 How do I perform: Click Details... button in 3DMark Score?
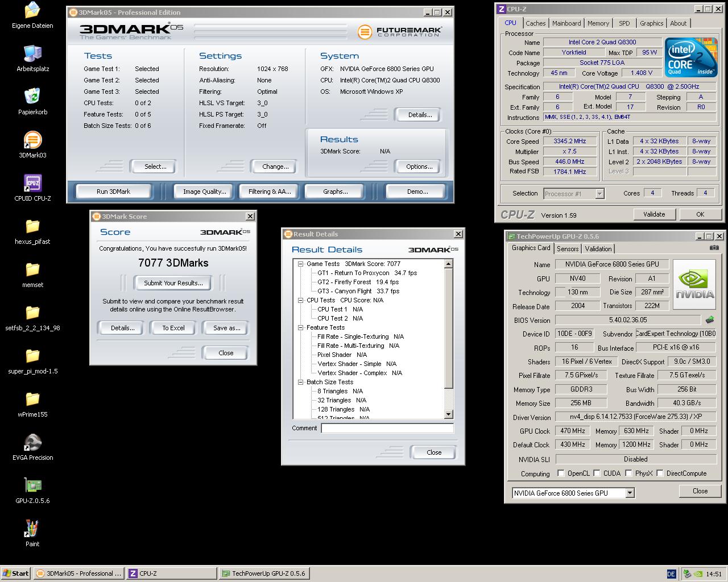coord(122,328)
